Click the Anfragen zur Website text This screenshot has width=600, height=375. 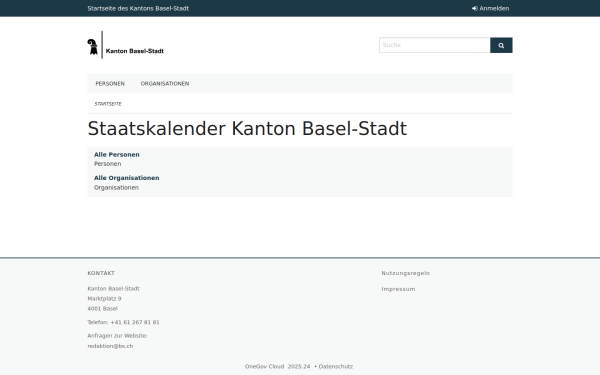pos(117,336)
